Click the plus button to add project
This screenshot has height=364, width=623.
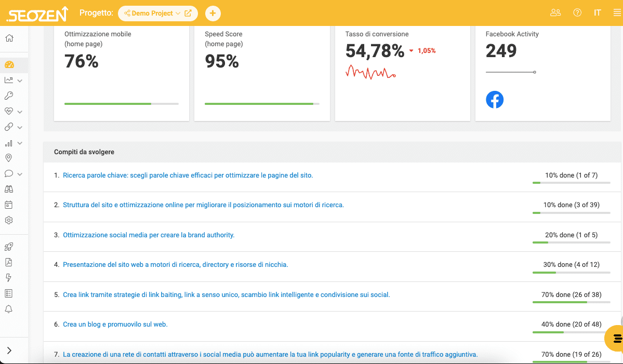click(213, 14)
